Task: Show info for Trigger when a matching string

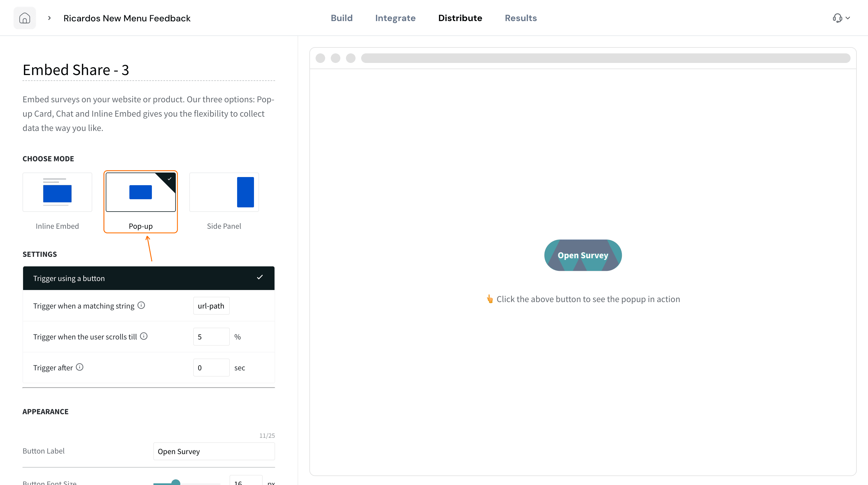Action: [x=141, y=305]
